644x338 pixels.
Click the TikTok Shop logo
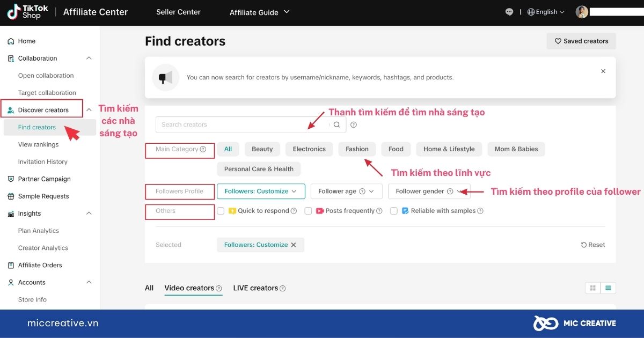click(x=27, y=12)
